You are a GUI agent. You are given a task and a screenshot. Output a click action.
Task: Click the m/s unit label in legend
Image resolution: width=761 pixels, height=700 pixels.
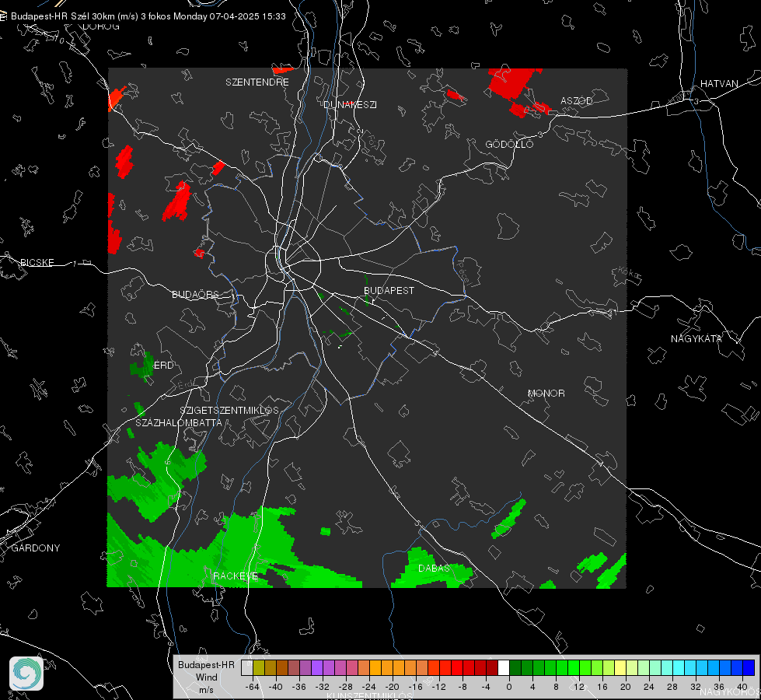tap(206, 689)
